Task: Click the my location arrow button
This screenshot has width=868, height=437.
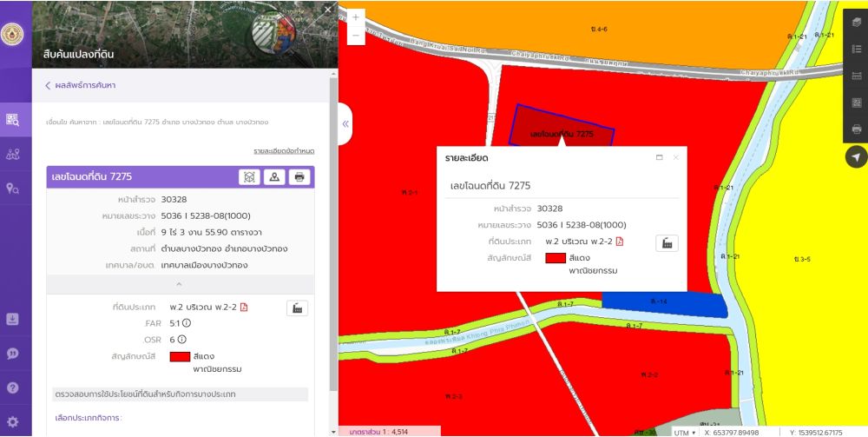Action: point(856,157)
